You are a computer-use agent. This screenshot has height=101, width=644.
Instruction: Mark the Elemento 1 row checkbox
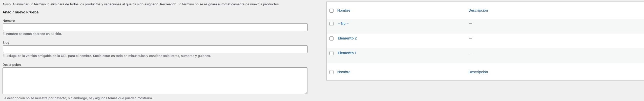pyautogui.click(x=331, y=53)
